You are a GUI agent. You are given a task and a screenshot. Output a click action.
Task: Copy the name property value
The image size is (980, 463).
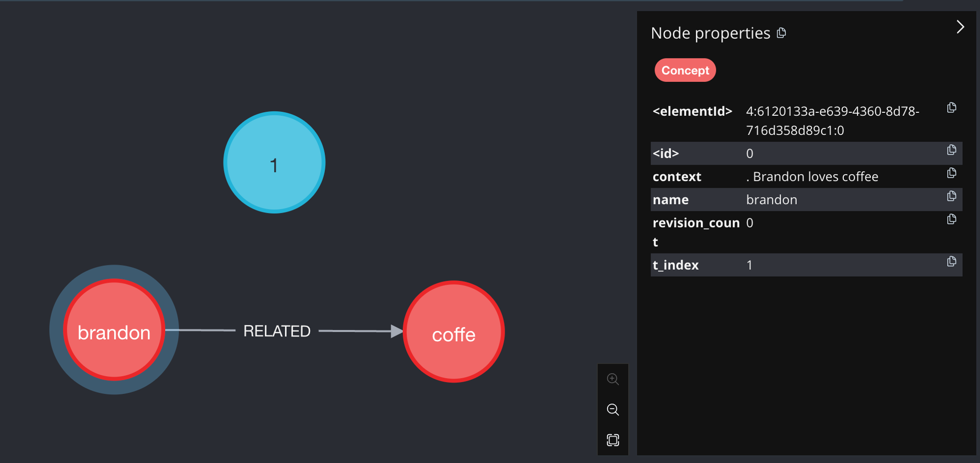951,196
